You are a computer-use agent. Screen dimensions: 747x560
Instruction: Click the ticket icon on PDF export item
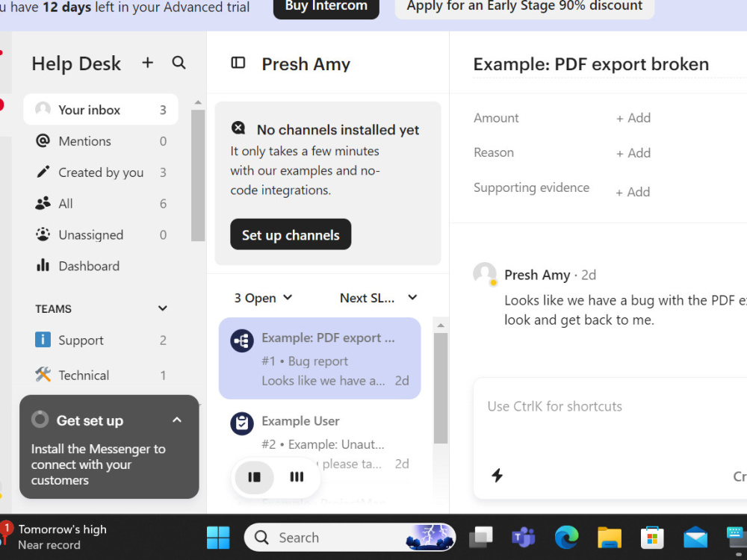click(x=242, y=341)
